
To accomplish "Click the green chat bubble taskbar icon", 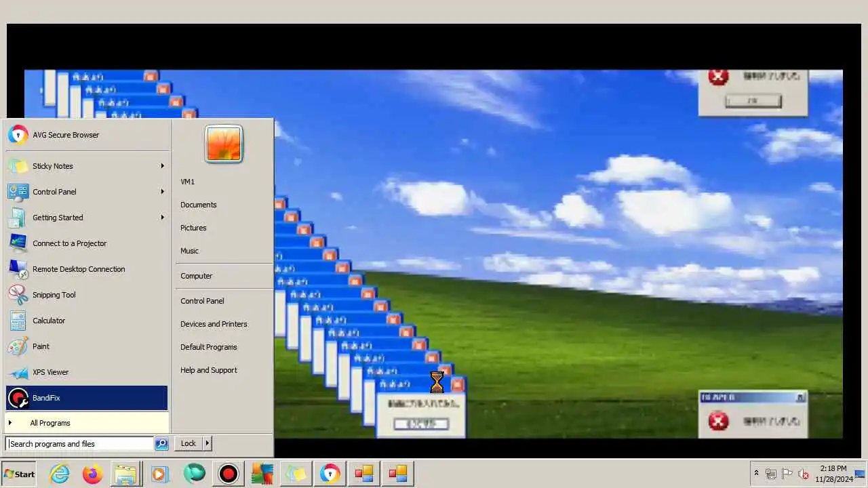I will click(195, 474).
